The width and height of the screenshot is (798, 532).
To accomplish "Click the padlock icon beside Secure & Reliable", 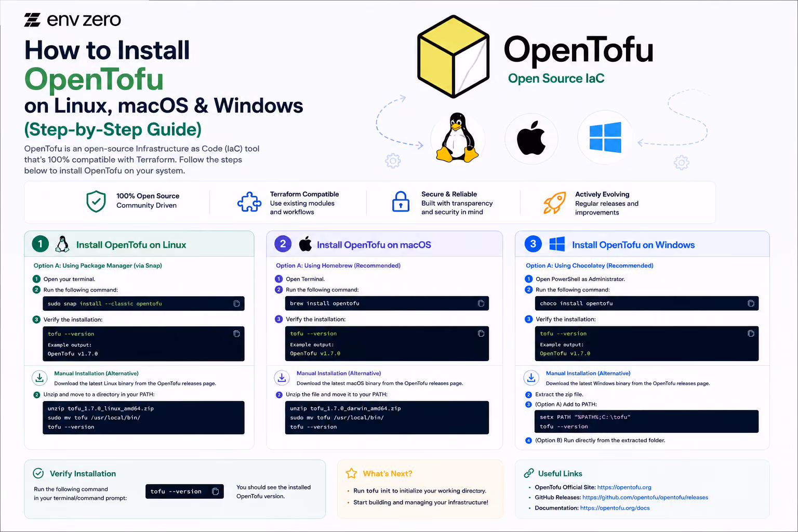I will pos(401,202).
